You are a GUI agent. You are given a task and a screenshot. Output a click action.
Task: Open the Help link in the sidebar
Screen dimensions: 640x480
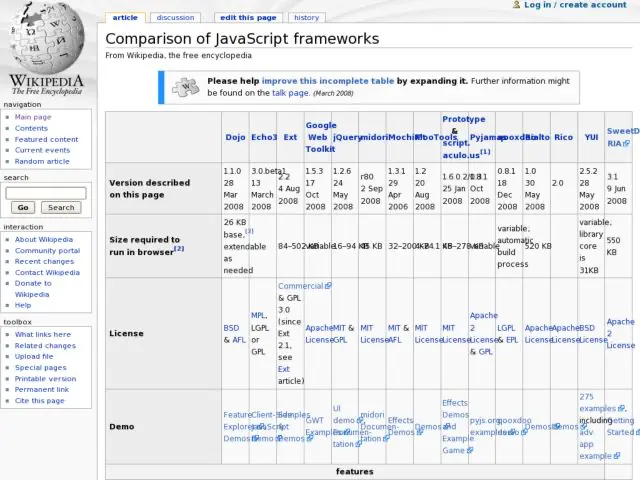click(x=23, y=305)
